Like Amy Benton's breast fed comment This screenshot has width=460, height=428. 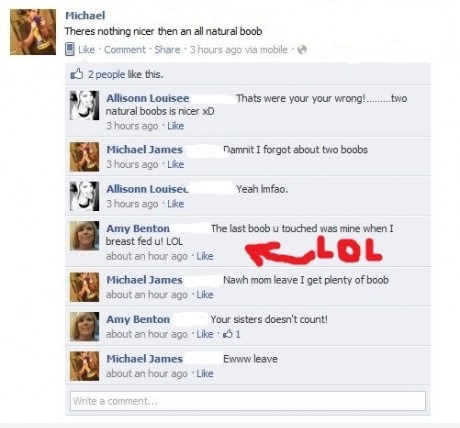coord(205,256)
